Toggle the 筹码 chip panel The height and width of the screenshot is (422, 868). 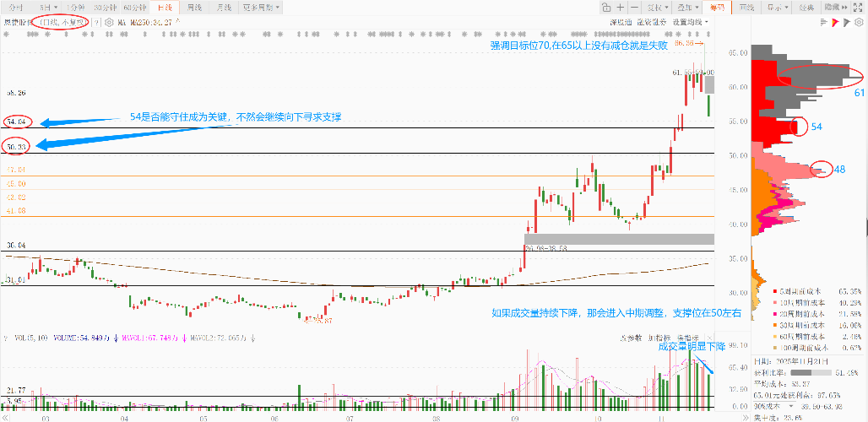(x=717, y=8)
